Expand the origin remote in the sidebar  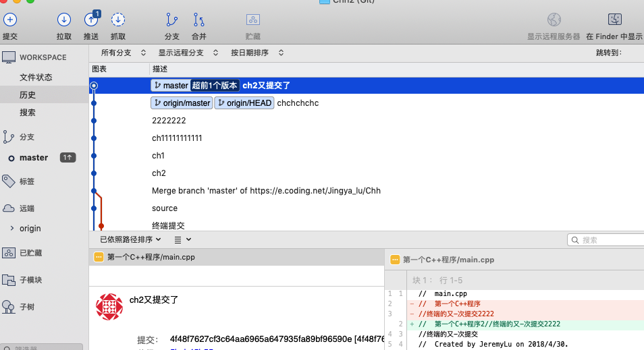point(11,228)
